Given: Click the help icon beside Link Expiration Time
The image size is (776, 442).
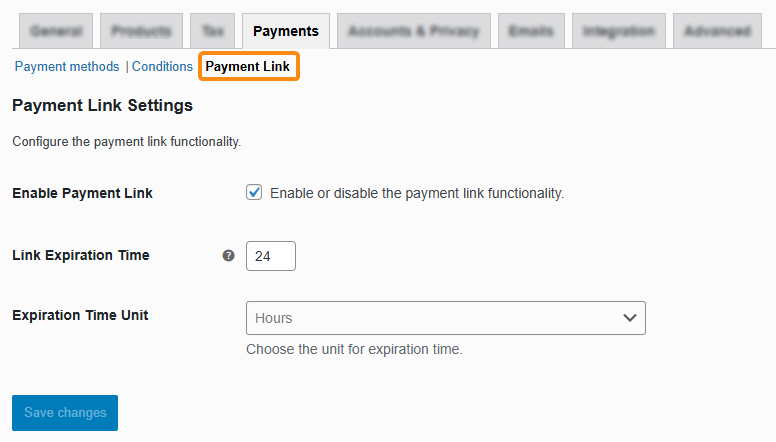Looking at the screenshot, I should 228,256.
